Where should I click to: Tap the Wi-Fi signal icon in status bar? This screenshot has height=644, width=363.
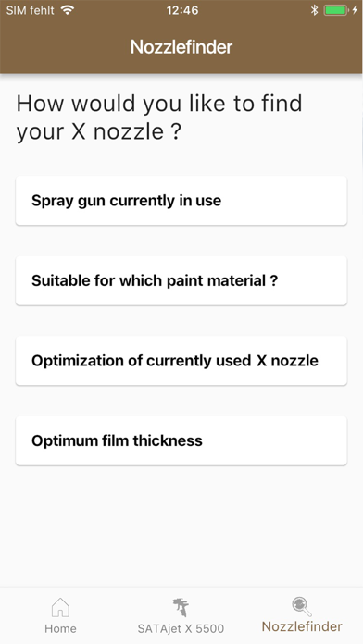click(68, 10)
